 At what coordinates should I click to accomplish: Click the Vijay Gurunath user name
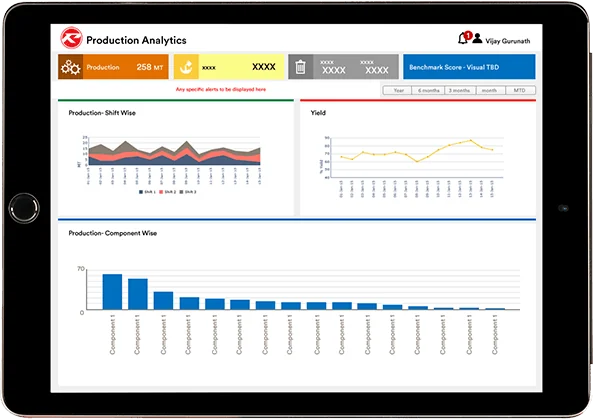[x=508, y=41]
